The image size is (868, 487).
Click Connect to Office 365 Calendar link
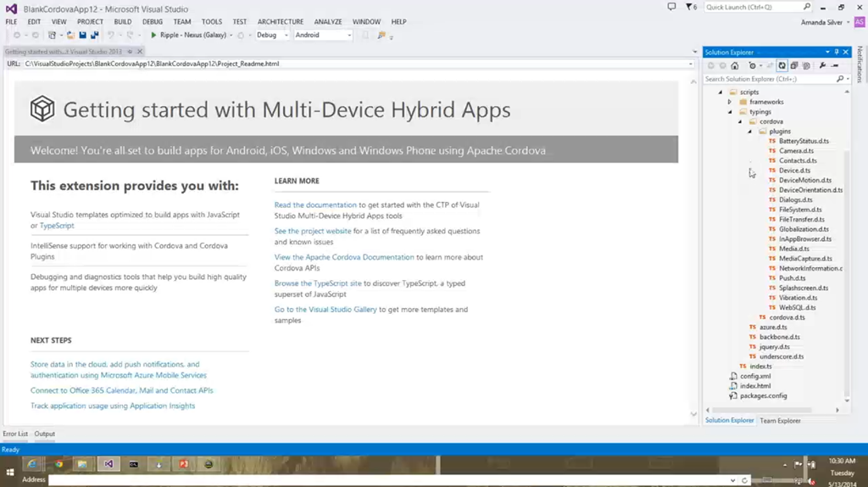pos(122,390)
